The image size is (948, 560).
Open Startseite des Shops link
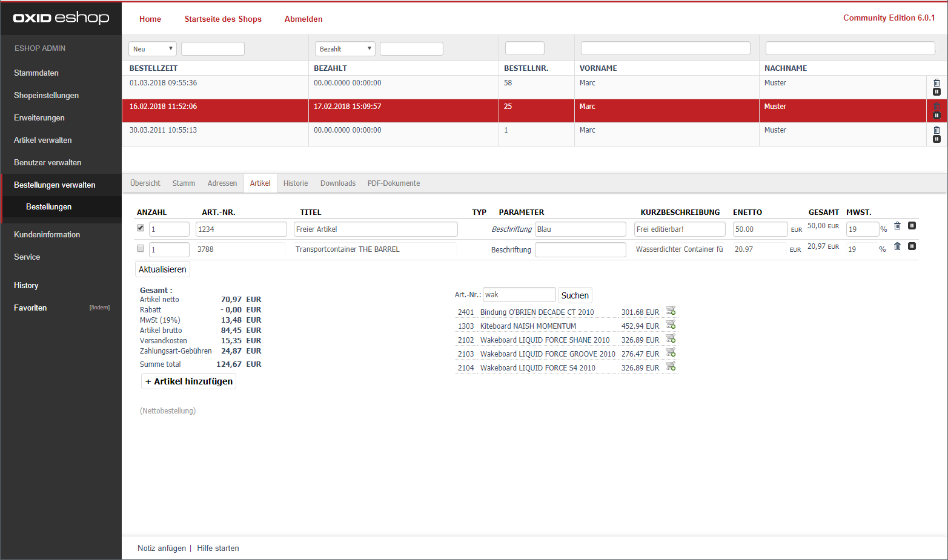(223, 19)
